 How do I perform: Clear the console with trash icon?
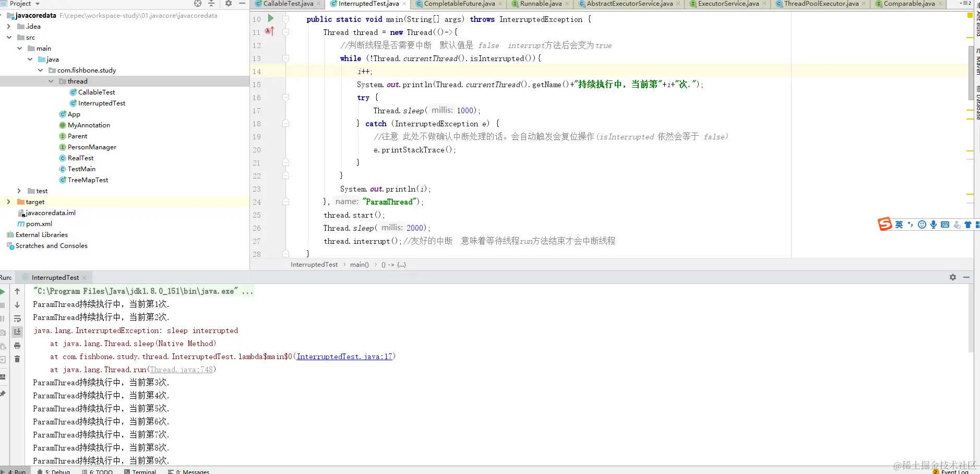(17, 359)
